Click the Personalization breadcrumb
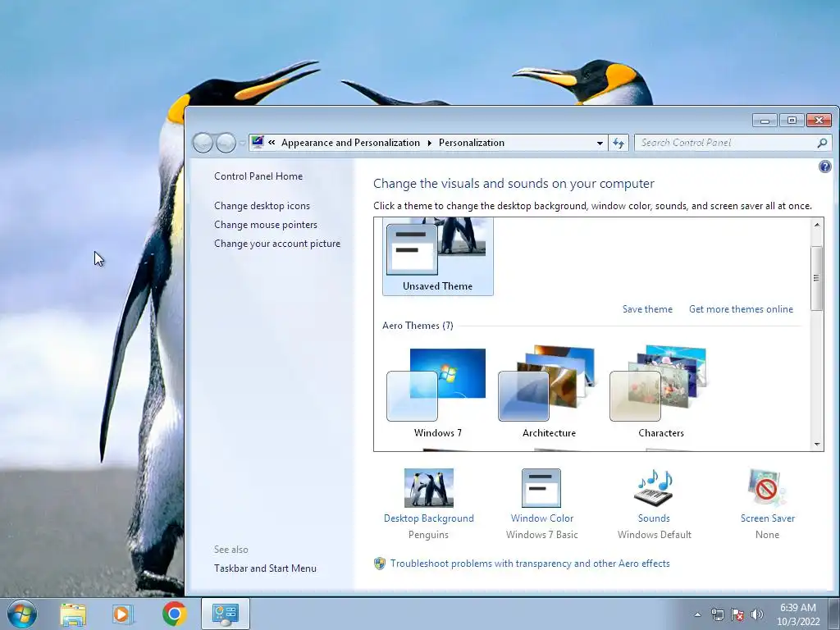 (x=472, y=143)
